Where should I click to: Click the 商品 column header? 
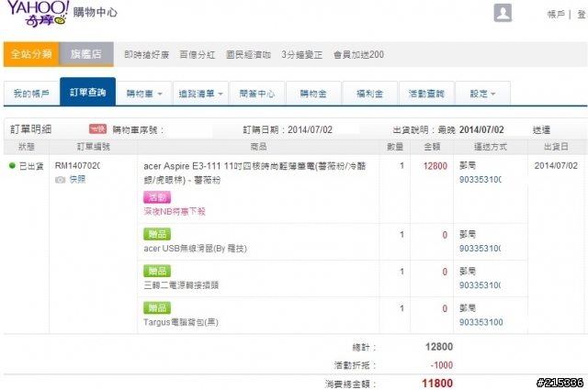click(258, 147)
